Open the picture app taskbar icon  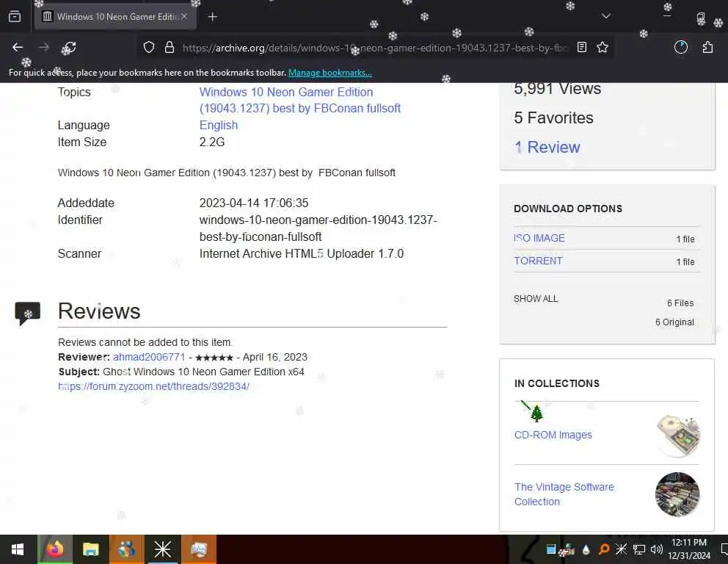[x=199, y=549]
